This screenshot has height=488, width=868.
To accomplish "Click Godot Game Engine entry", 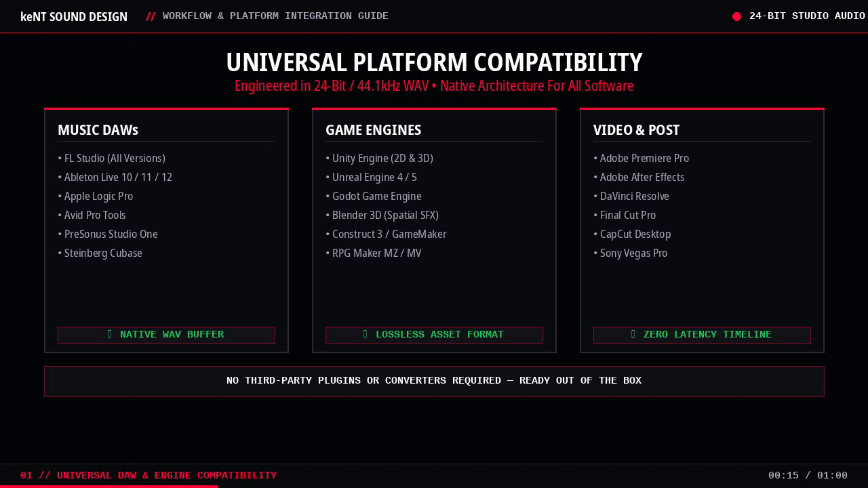I will pyautogui.click(x=374, y=197).
